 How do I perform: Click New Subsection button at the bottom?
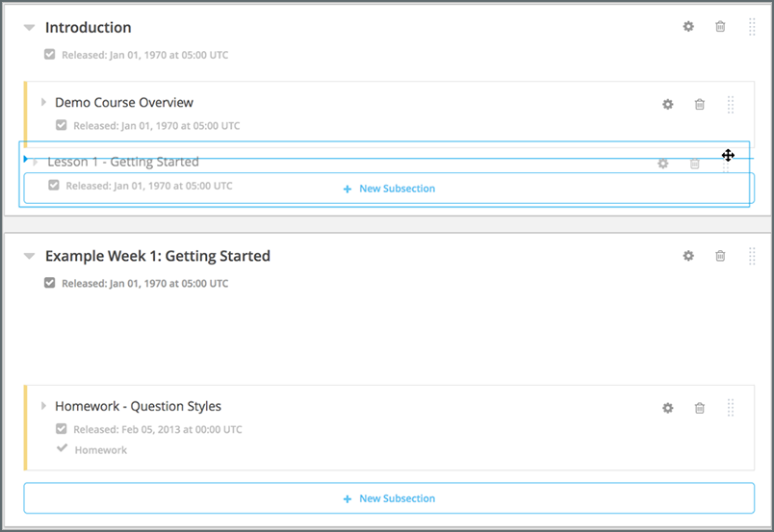(x=389, y=498)
